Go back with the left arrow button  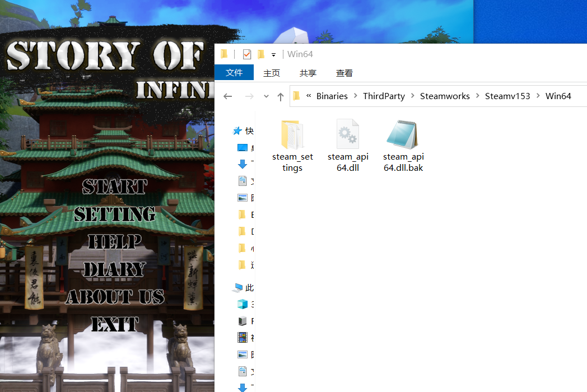pyautogui.click(x=227, y=96)
